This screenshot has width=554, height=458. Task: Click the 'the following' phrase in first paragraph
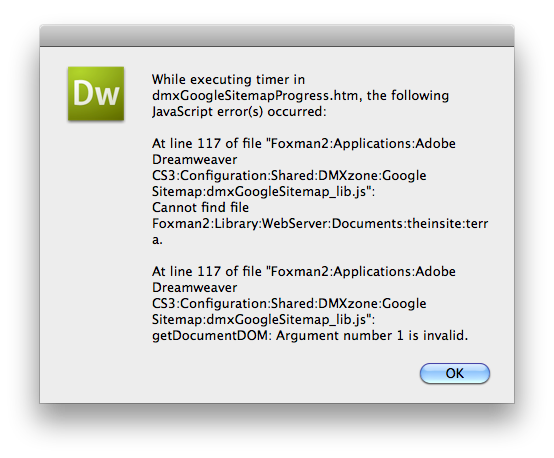coord(408,95)
